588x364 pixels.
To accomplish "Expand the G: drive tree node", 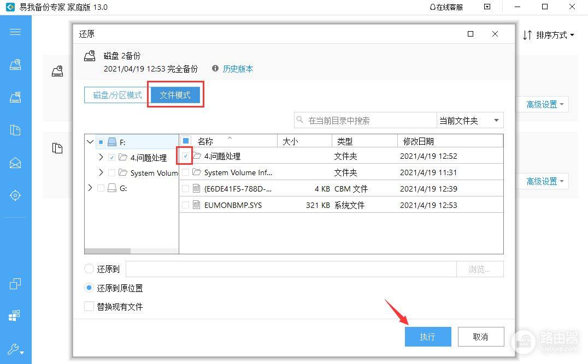I will click(x=90, y=188).
